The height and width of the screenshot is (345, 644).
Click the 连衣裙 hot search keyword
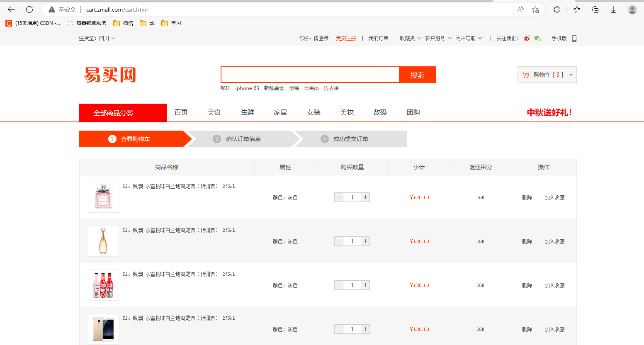(x=331, y=88)
